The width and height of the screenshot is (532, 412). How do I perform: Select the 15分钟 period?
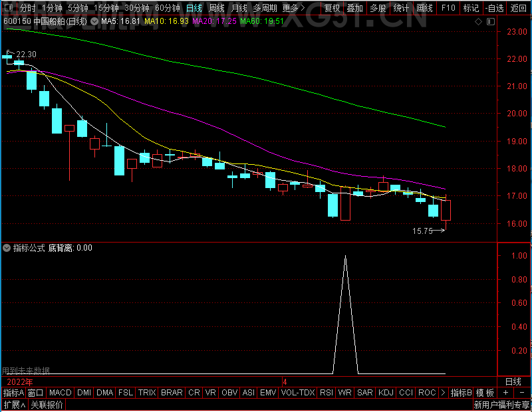(106, 8)
